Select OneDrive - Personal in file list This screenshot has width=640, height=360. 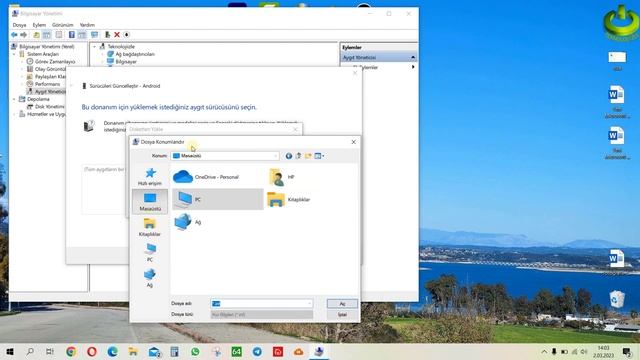[x=206, y=177]
